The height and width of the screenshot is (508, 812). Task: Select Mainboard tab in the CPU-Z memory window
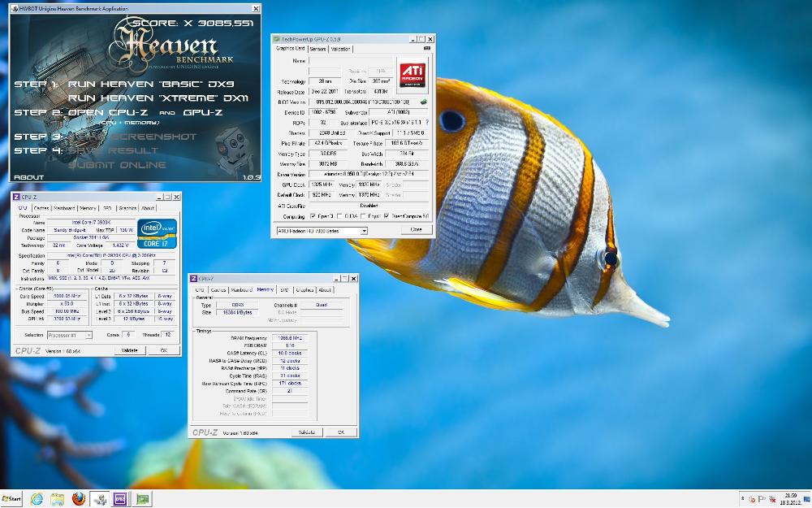tap(241, 290)
